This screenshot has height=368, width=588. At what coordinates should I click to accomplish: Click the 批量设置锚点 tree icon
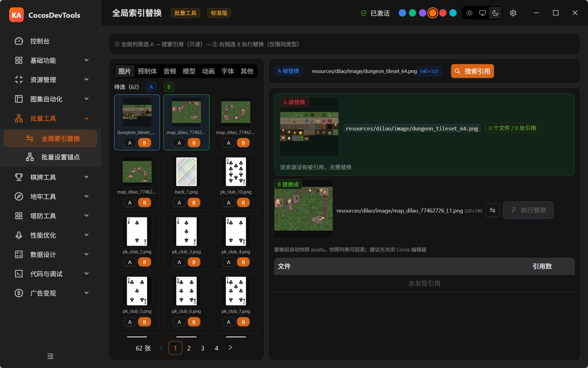[30, 157]
